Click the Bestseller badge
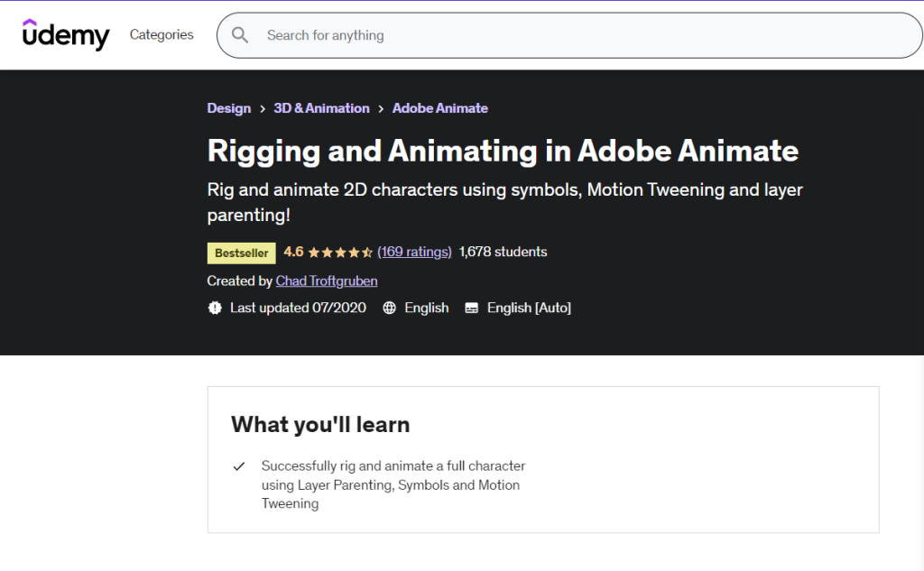 pyautogui.click(x=240, y=253)
